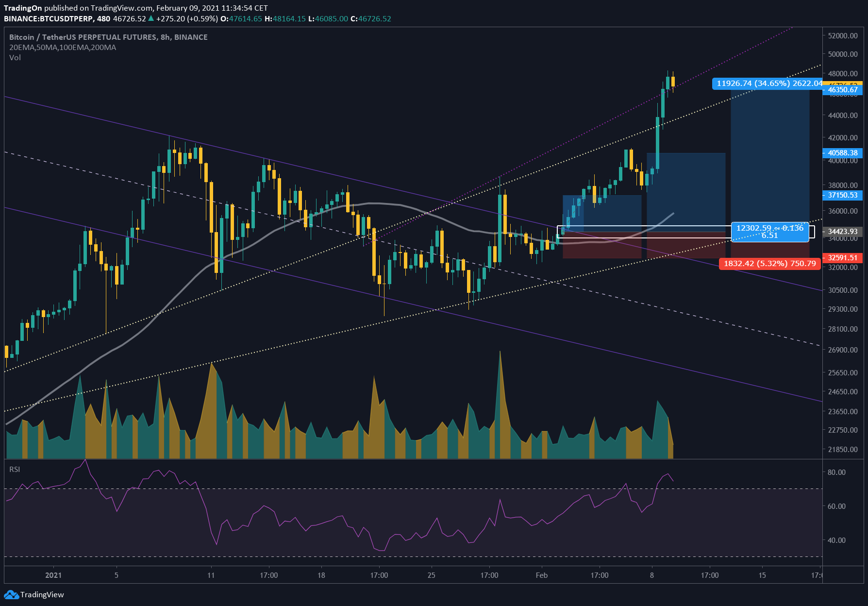The image size is (868, 606).
Task: Click the 37150.53 price axis tag
Action: (x=843, y=195)
